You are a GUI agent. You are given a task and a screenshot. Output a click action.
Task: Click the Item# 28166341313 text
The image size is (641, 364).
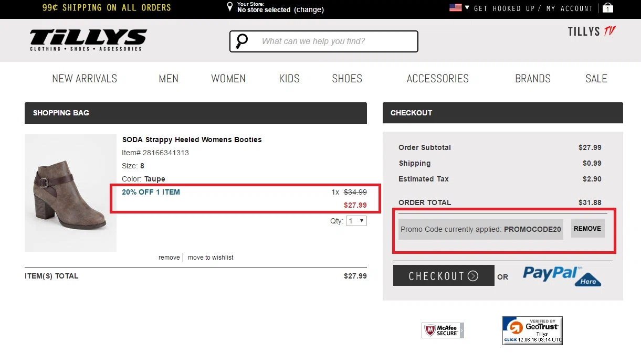click(155, 153)
